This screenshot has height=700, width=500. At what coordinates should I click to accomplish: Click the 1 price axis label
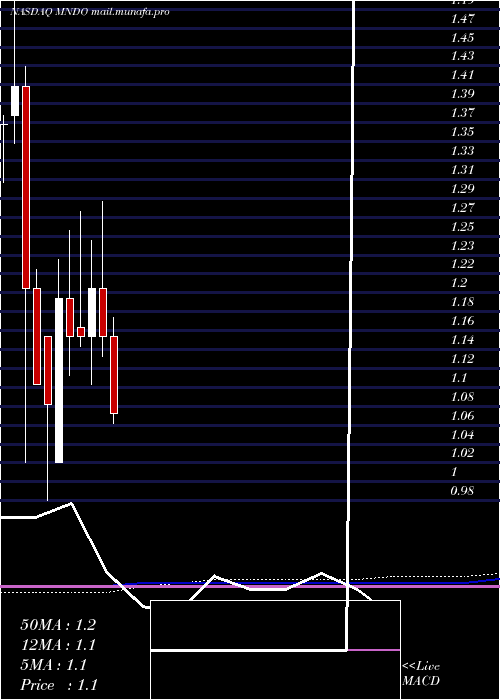click(454, 472)
